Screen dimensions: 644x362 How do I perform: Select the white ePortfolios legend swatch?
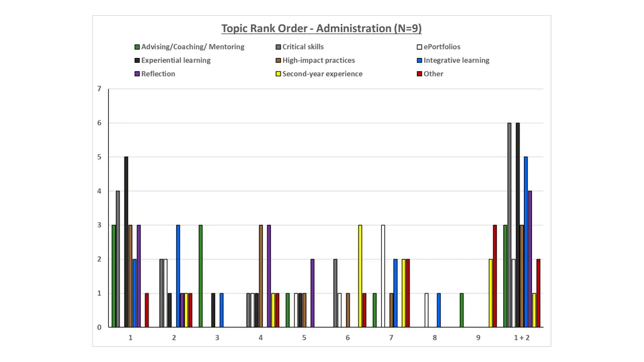[419, 47]
